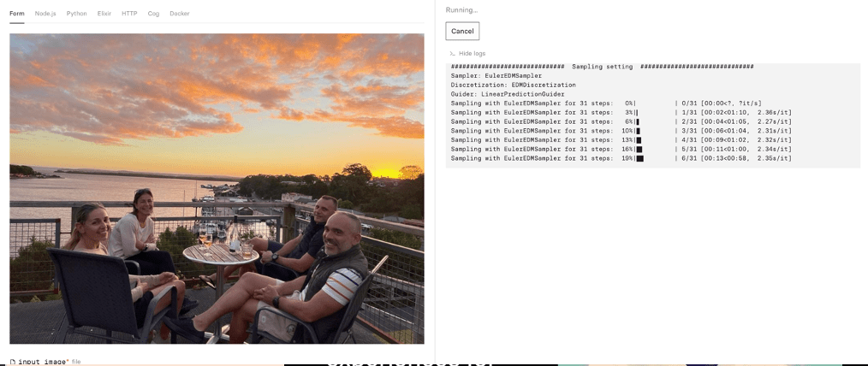Click the sunset deck photo preview
868x366 pixels.
pyautogui.click(x=217, y=188)
